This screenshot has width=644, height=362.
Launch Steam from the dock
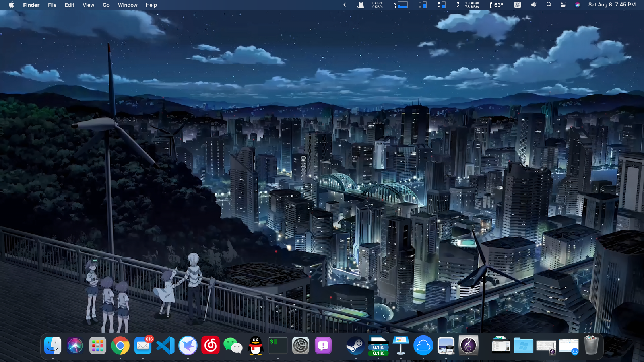pos(355,346)
